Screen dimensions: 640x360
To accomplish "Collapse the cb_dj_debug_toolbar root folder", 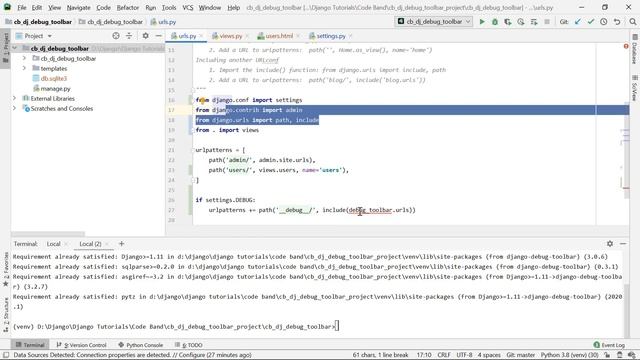I will coord(15,48).
